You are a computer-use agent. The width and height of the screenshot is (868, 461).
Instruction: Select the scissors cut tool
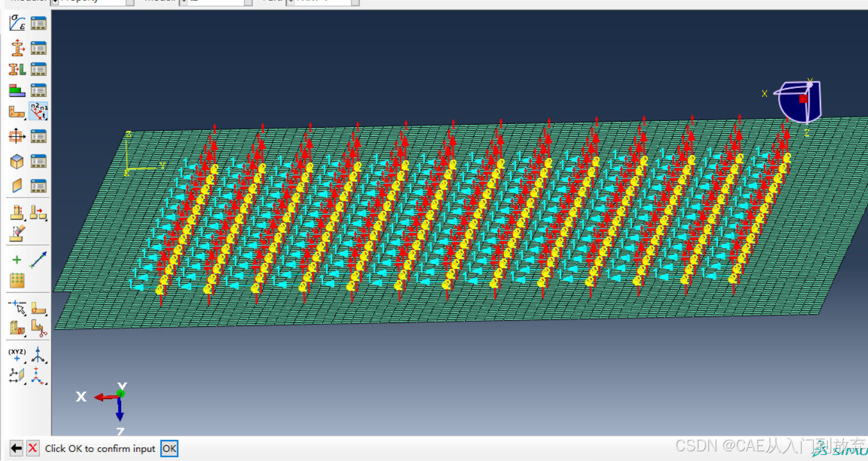(39, 328)
